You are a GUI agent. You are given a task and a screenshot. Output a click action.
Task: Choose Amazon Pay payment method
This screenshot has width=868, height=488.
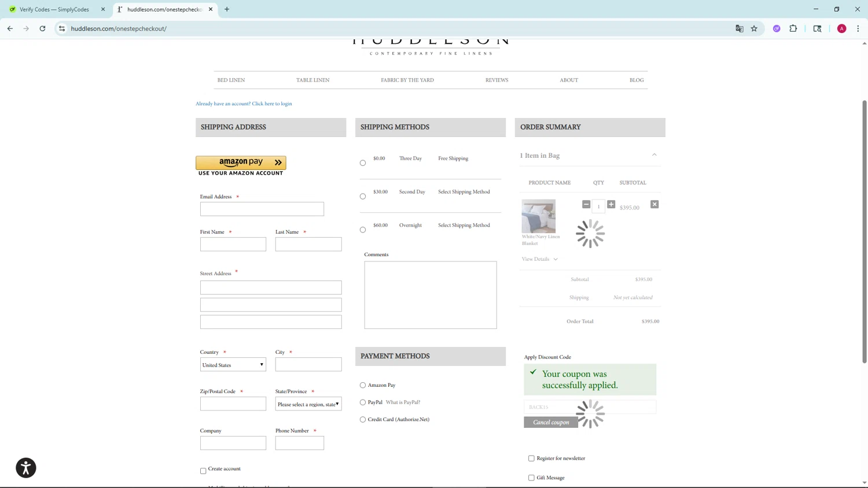pos(363,385)
